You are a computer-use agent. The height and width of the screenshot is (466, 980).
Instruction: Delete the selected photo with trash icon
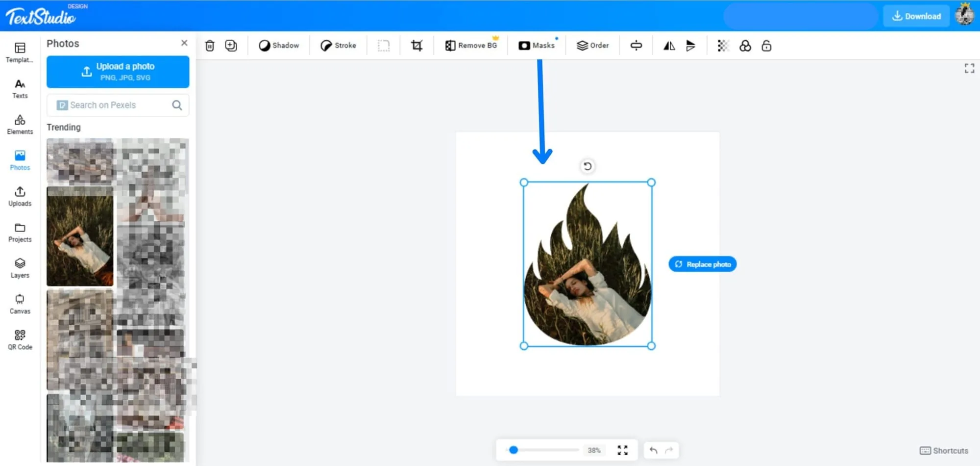[x=210, y=46]
